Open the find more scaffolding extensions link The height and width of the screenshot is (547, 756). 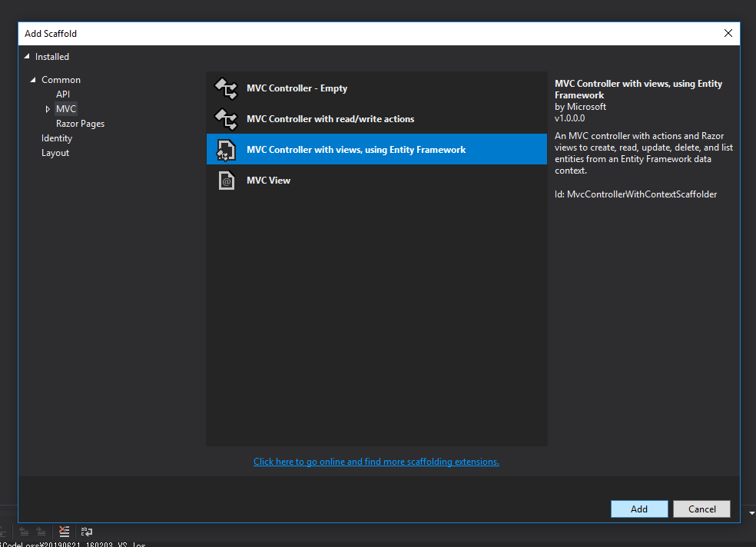coord(376,462)
